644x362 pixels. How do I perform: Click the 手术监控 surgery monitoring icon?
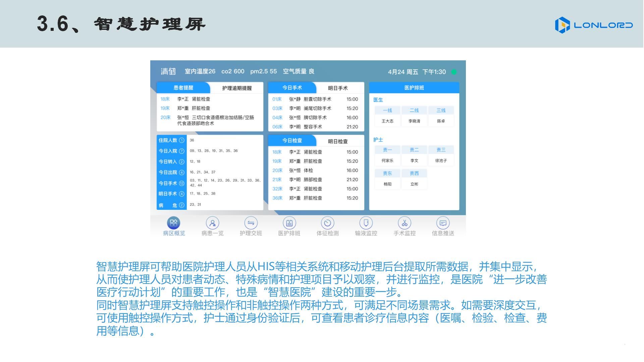pos(404,222)
